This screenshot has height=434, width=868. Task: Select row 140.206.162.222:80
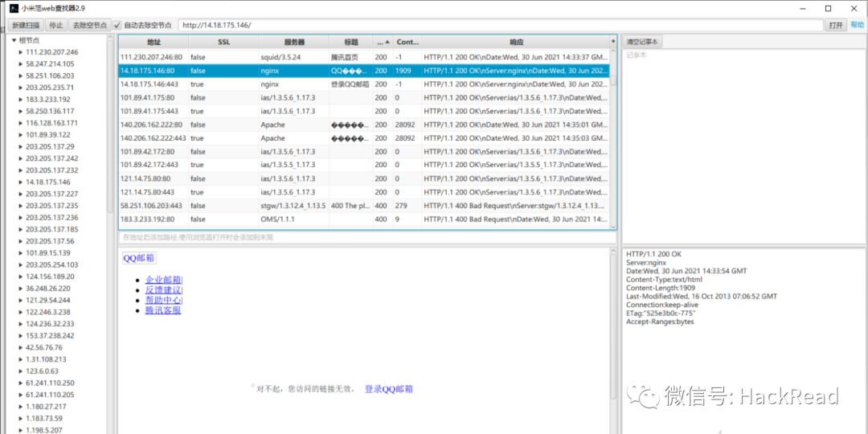click(364, 125)
